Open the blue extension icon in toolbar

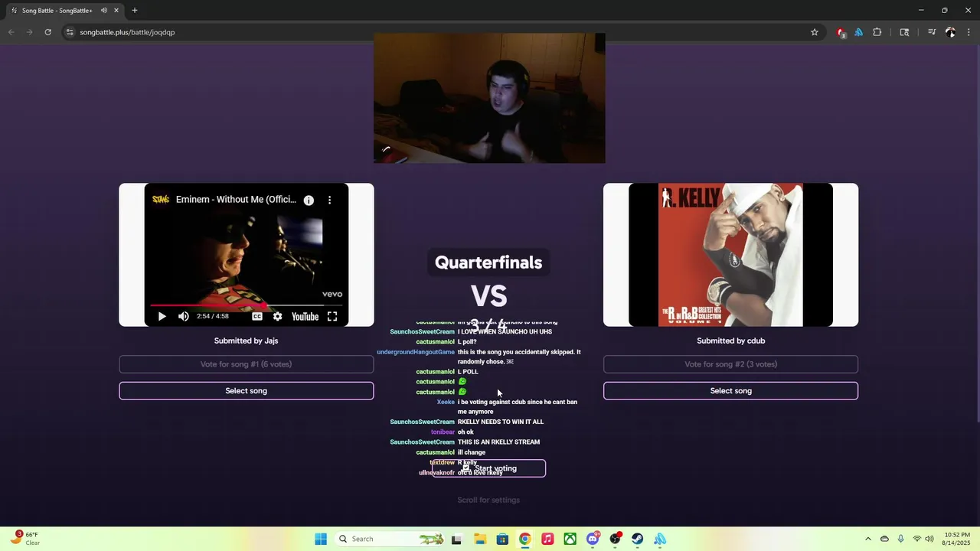(x=859, y=32)
